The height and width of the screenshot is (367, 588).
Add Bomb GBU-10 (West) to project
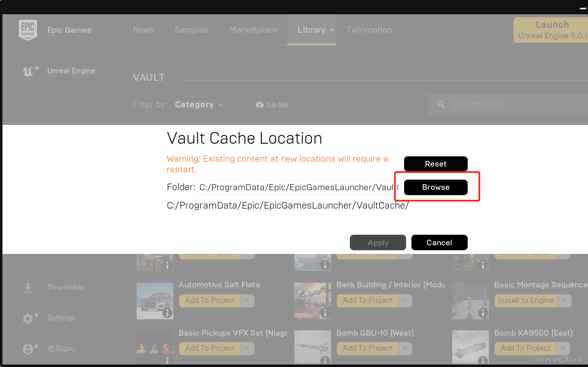pos(368,349)
